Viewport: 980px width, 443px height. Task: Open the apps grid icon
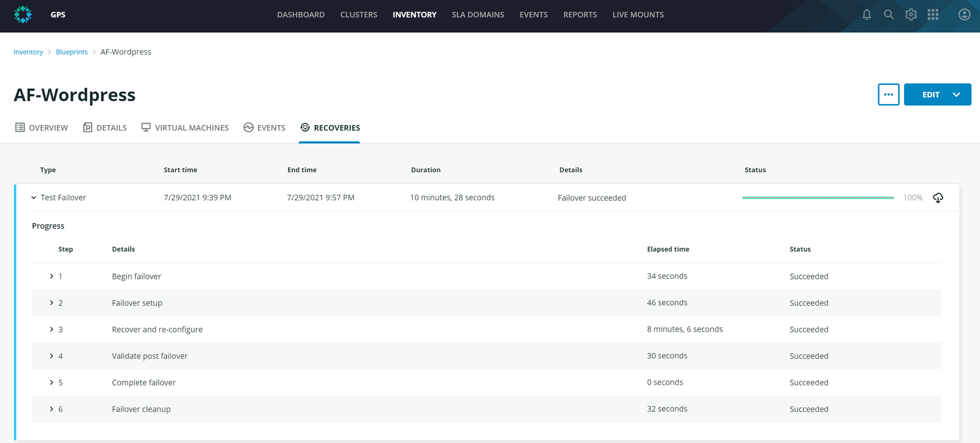933,15
